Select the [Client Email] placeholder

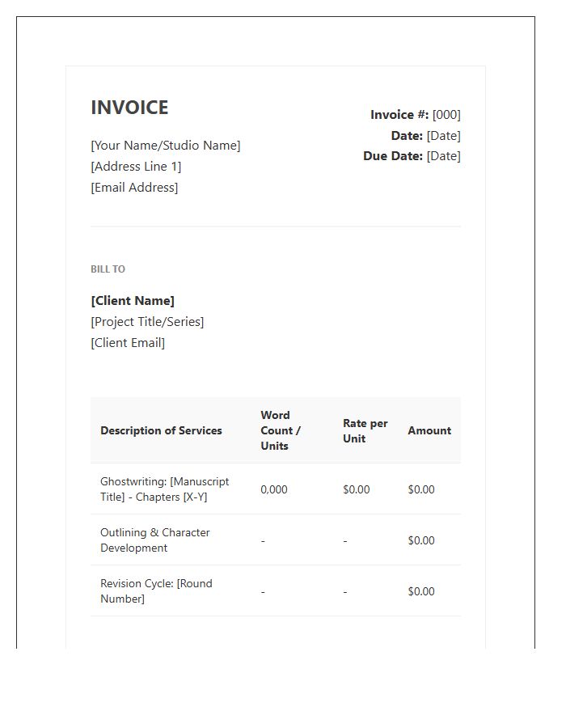(x=128, y=343)
